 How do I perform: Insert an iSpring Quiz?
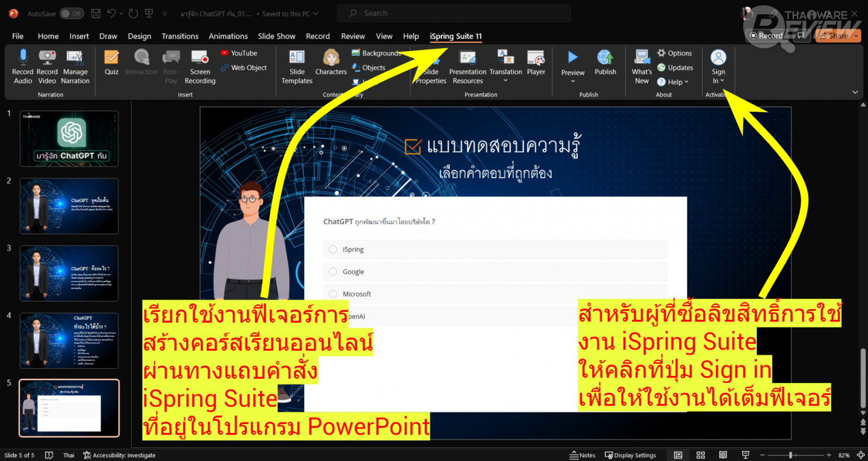click(111, 62)
